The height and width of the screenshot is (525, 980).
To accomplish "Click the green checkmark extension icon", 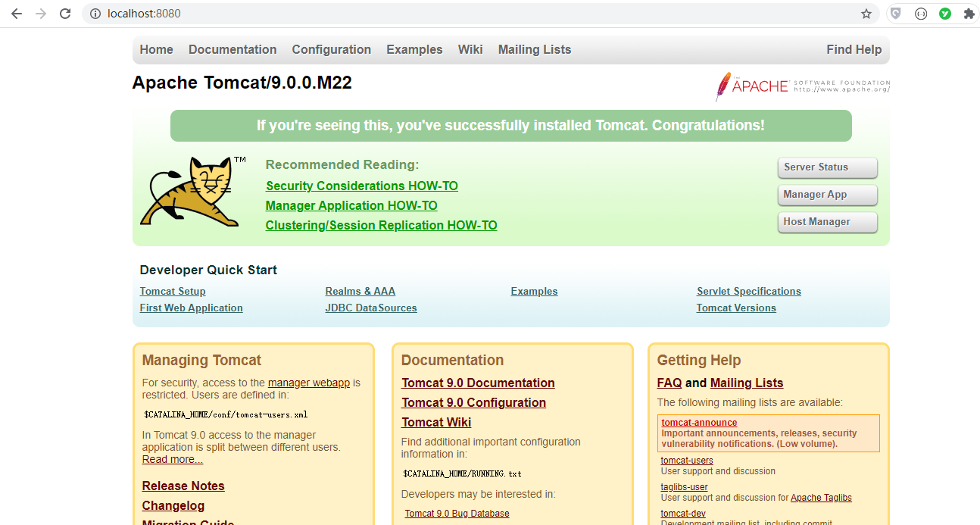I will click(945, 14).
